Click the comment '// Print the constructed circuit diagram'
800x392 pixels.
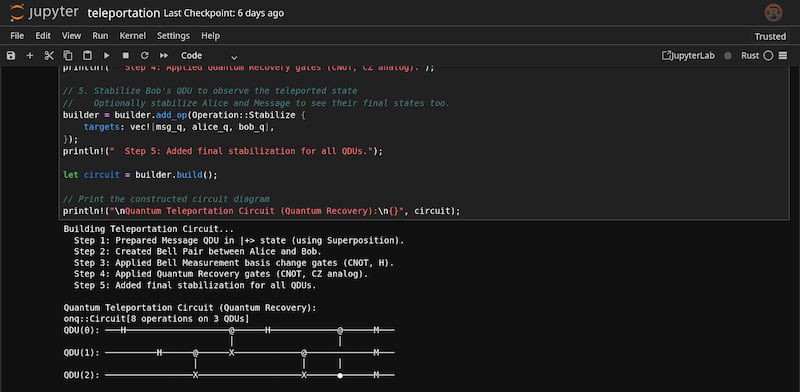pos(166,199)
